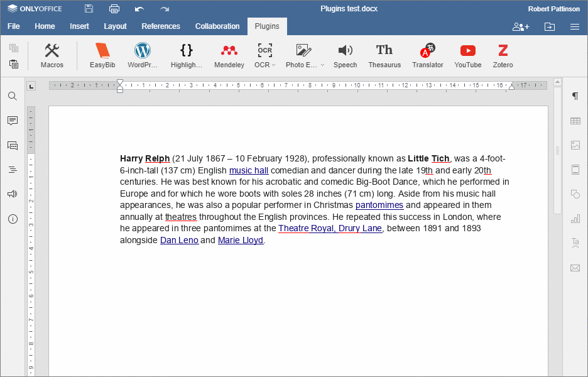Click the first-line indent marker on ruler

click(x=119, y=82)
